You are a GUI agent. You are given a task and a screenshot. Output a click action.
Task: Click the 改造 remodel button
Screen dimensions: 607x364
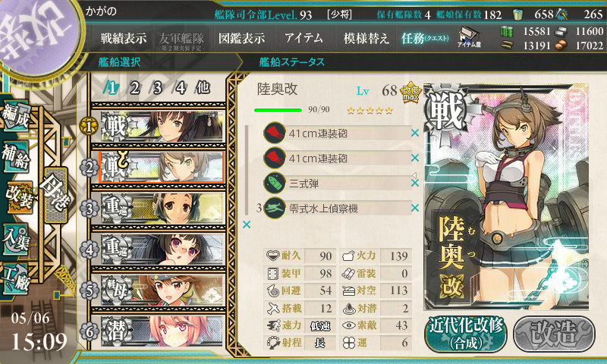click(554, 334)
